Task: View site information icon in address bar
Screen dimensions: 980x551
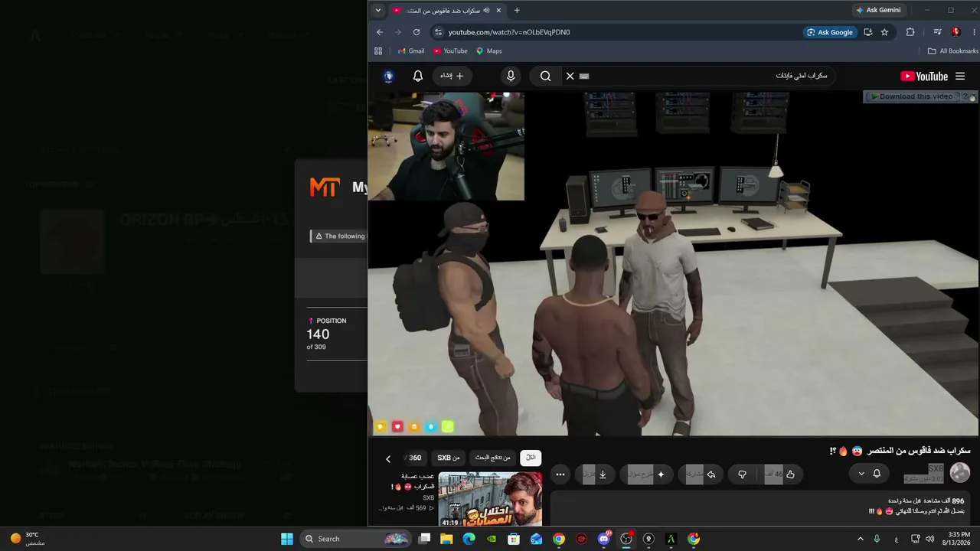Action: pos(438,32)
